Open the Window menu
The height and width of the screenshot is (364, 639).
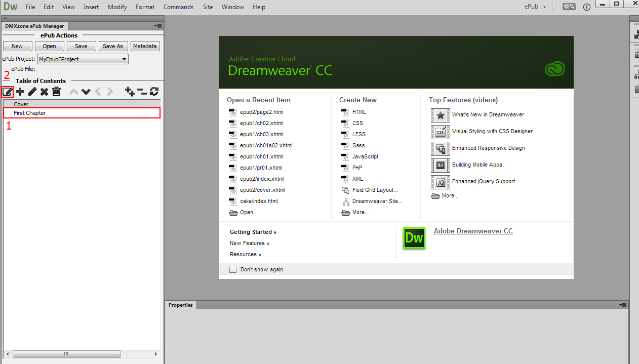[x=233, y=7]
